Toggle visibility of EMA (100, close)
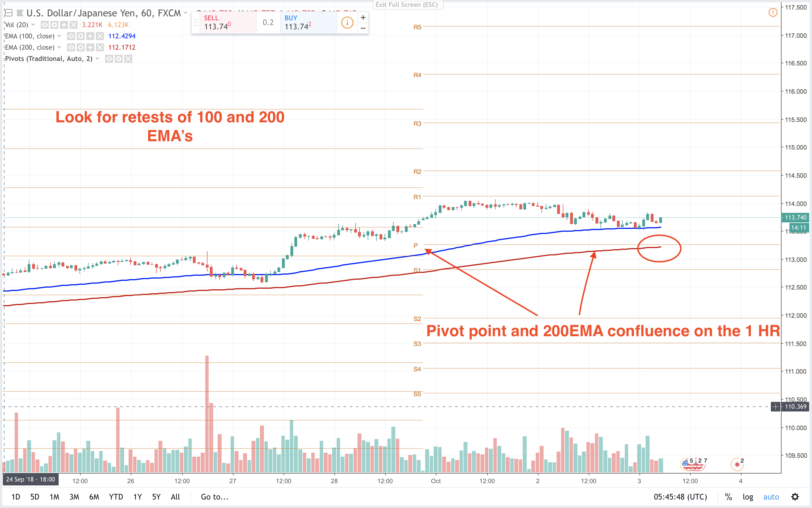Image resolution: width=812 pixels, height=508 pixels. [71, 36]
